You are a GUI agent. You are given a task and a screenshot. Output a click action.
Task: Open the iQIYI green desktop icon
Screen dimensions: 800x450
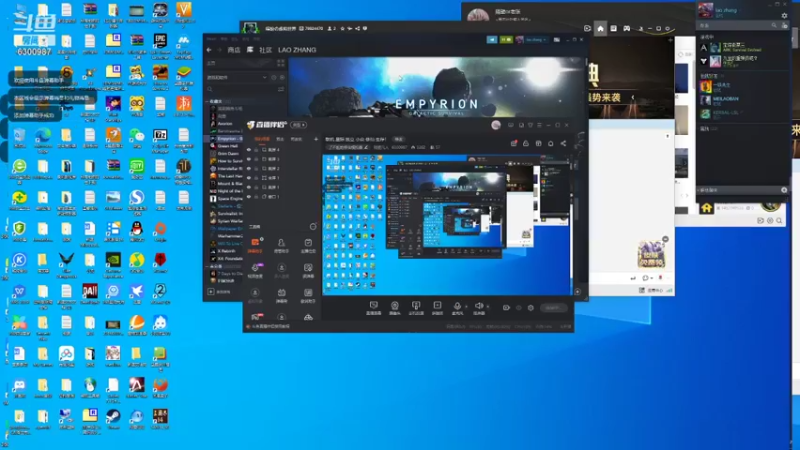137,168
